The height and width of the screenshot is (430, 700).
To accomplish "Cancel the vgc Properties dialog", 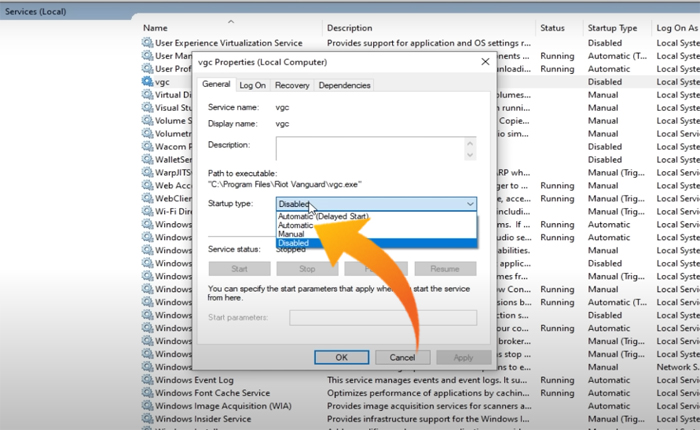I will coord(402,357).
